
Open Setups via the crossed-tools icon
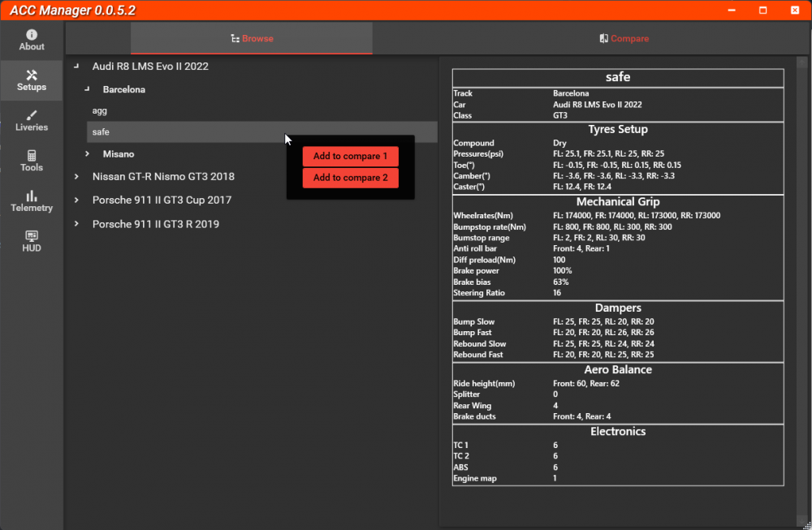tap(32, 75)
